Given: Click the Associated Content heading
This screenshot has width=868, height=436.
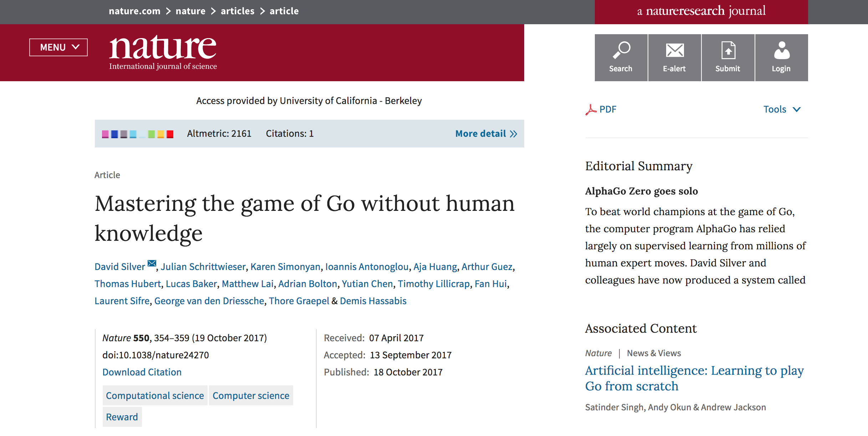Looking at the screenshot, I should tap(641, 328).
